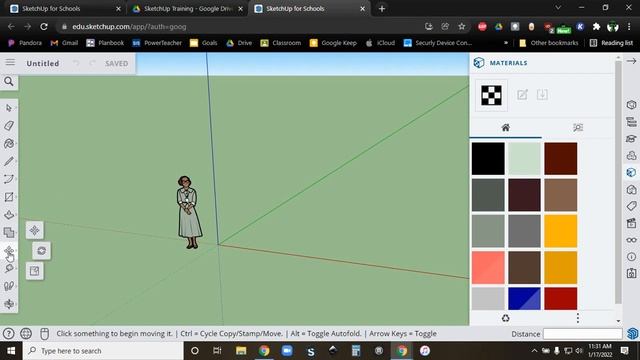This screenshot has height=360, width=640.
Task: Open the Windows Start menu
Action: (x=11, y=351)
